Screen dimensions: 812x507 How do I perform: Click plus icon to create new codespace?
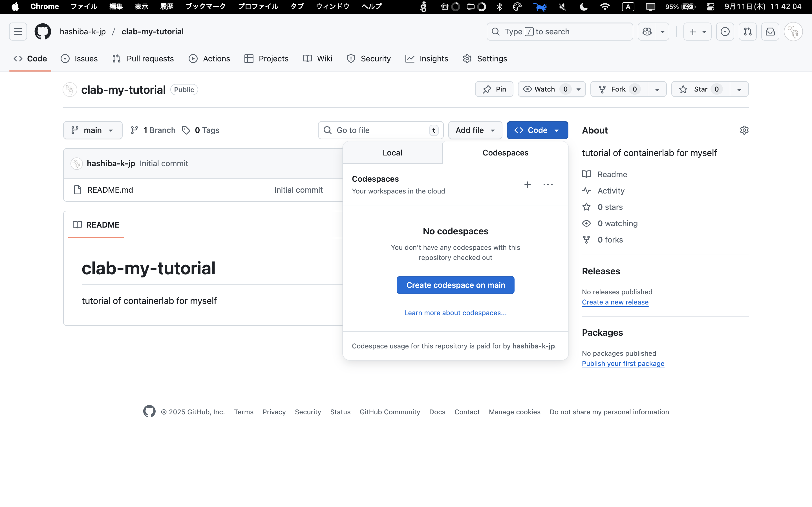[x=528, y=185]
